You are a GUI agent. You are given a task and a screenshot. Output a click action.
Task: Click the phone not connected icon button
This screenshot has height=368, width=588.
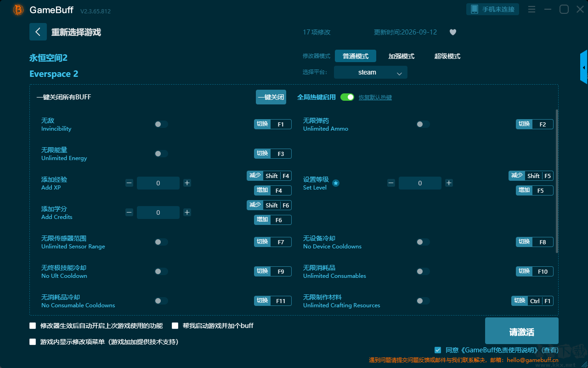tap(493, 9)
